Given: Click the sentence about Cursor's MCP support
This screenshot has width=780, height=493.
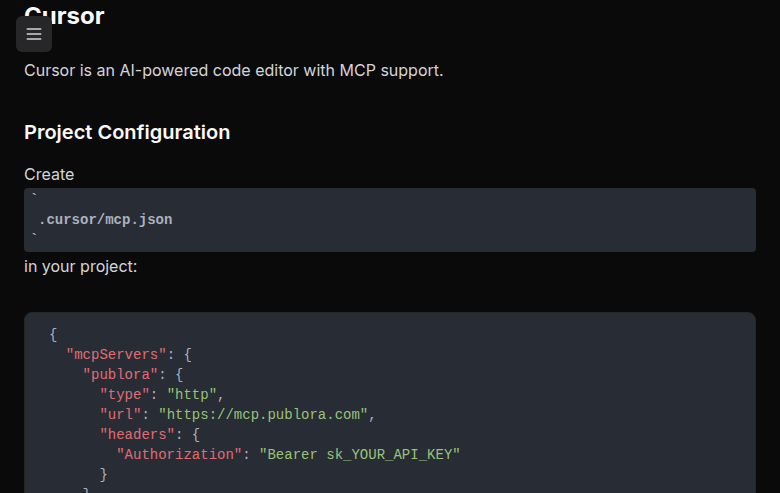Looking at the screenshot, I should (x=233, y=71).
